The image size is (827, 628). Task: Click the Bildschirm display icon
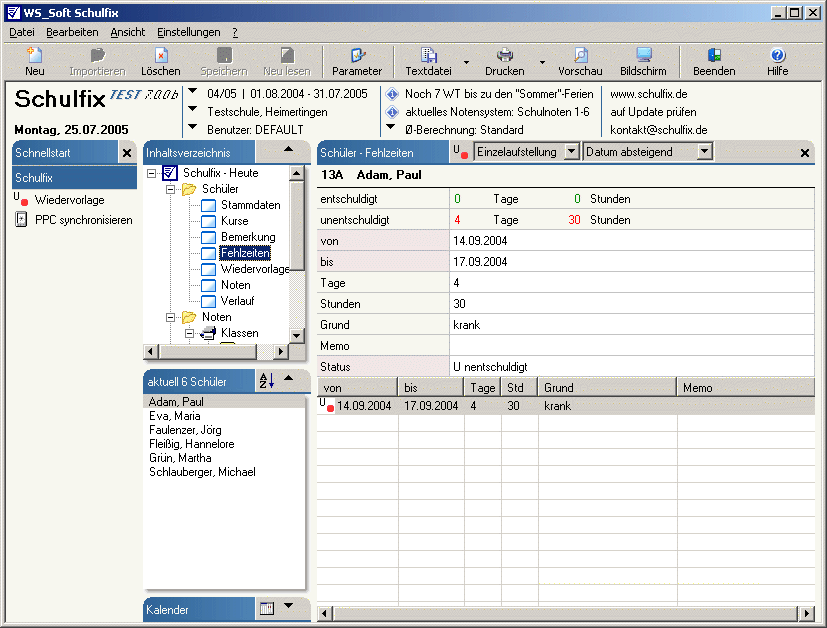pos(643,56)
